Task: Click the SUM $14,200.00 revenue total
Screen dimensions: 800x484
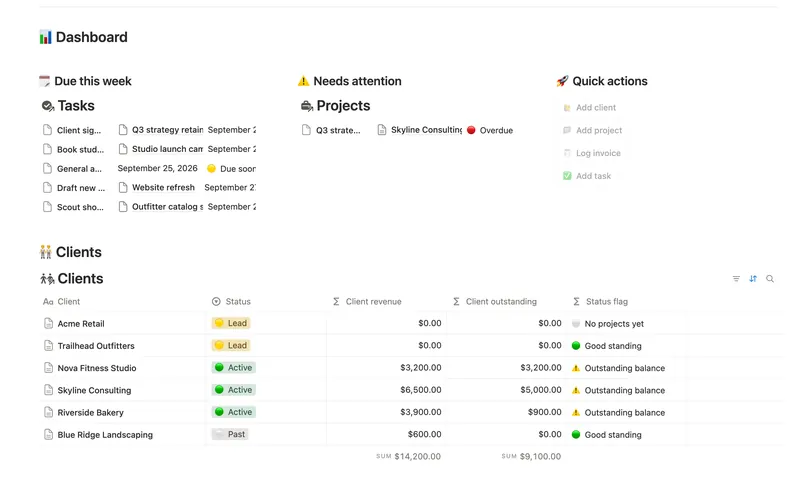Action: [409, 456]
